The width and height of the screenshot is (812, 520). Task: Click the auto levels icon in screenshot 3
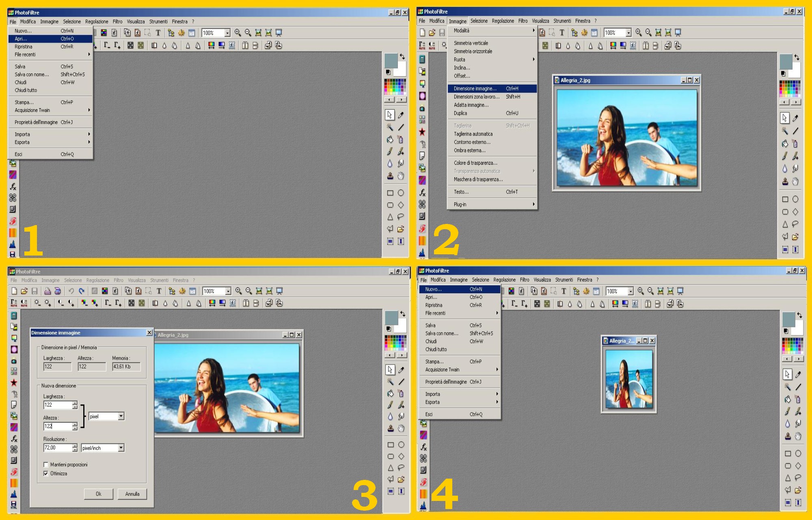14,303
